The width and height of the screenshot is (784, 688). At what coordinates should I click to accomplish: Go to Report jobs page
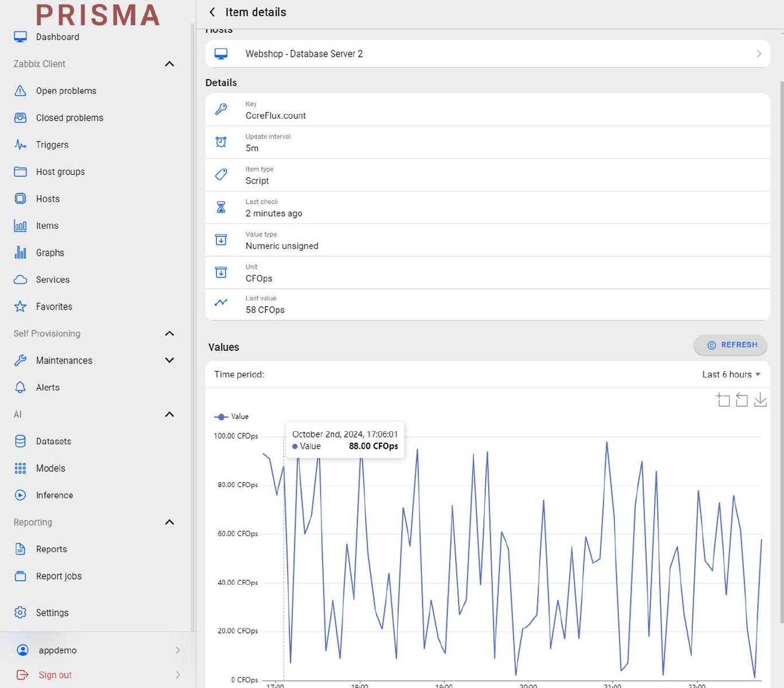[58, 576]
